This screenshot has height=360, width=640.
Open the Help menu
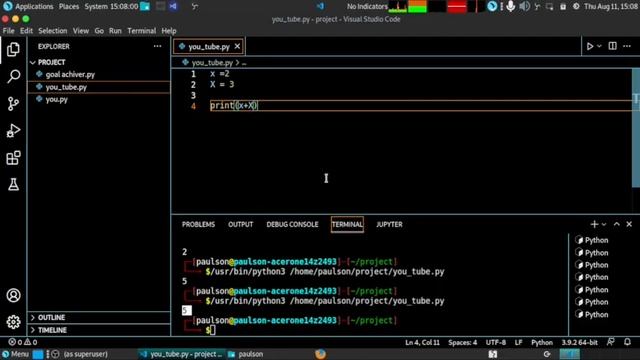[169, 31]
